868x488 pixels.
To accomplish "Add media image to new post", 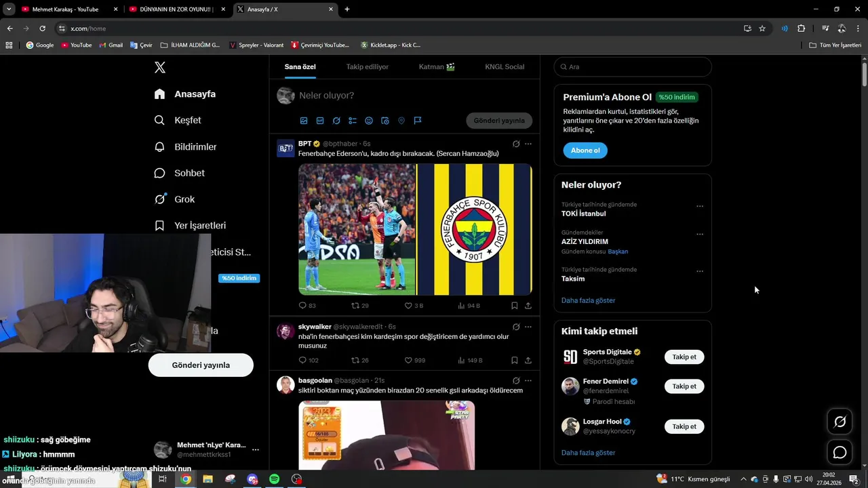I will click(304, 121).
